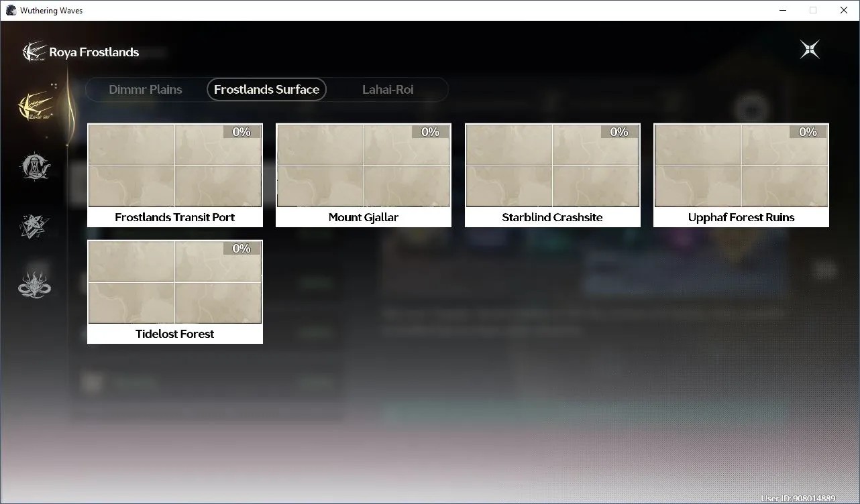Open the Lahai-Roi tab

tap(388, 90)
